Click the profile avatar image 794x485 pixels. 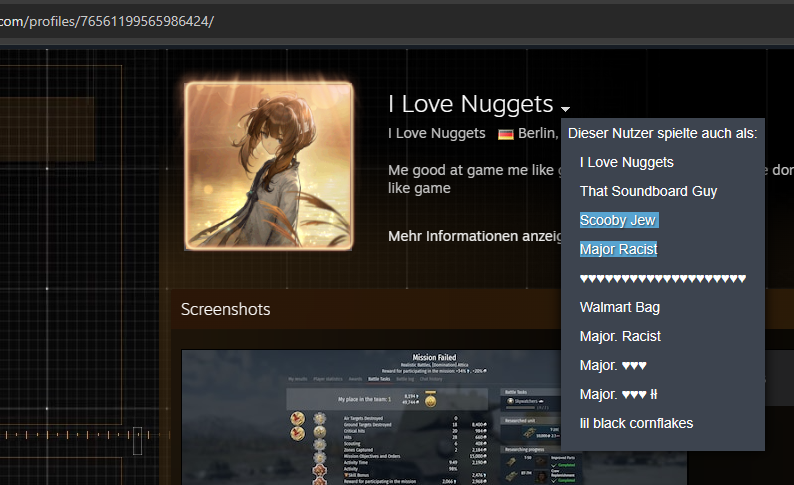(x=269, y=165)
